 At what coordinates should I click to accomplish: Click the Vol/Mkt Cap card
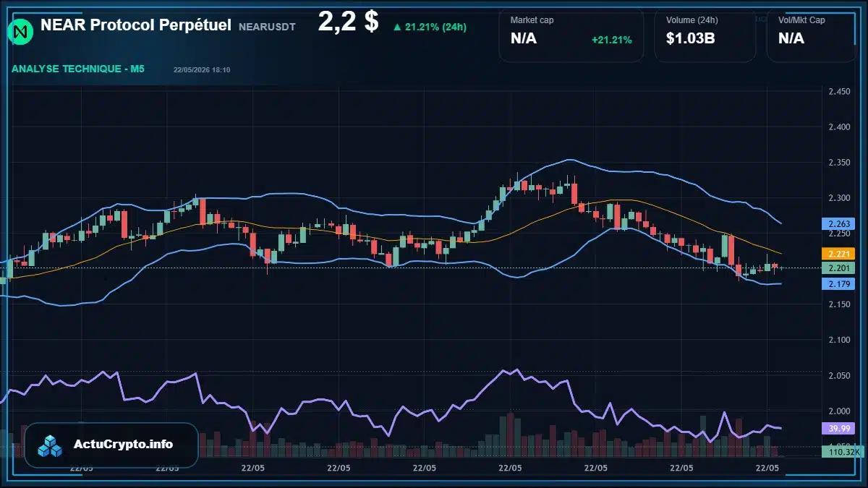(812, 35)
